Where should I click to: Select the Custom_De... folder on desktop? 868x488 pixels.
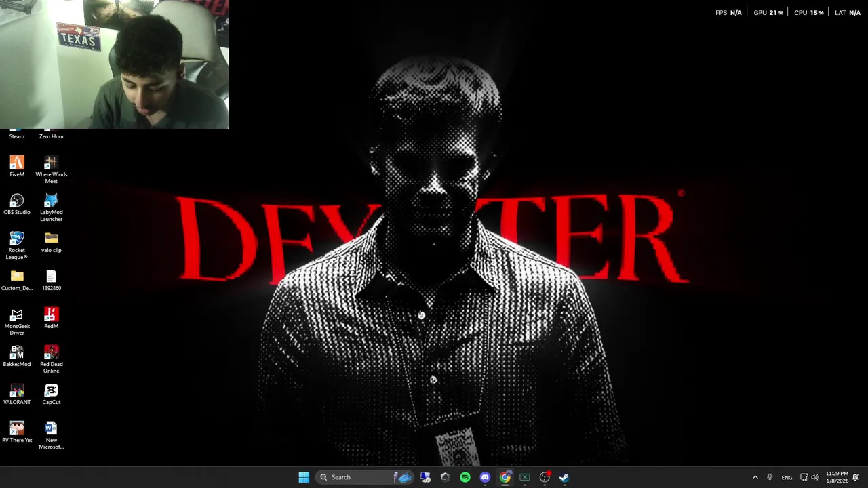17,281
